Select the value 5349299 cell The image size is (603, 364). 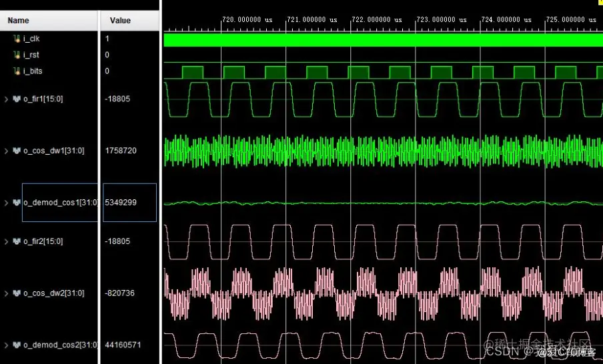121,202
